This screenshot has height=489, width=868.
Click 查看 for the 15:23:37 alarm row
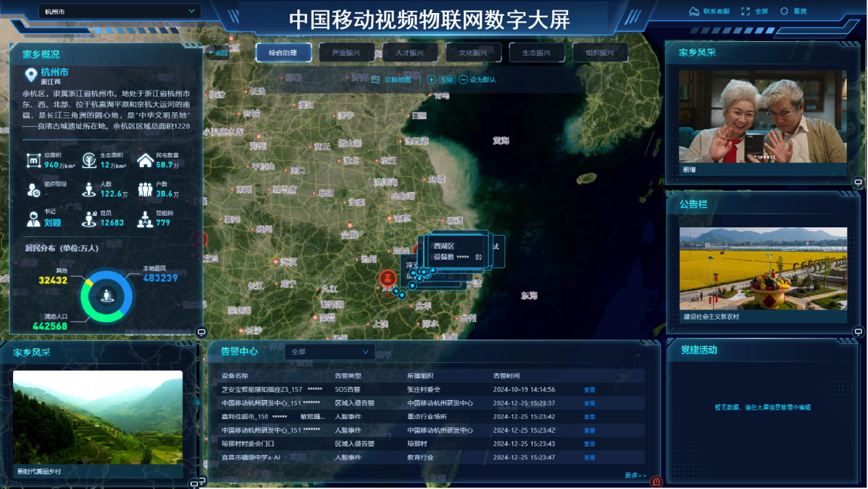click(589, 403)
